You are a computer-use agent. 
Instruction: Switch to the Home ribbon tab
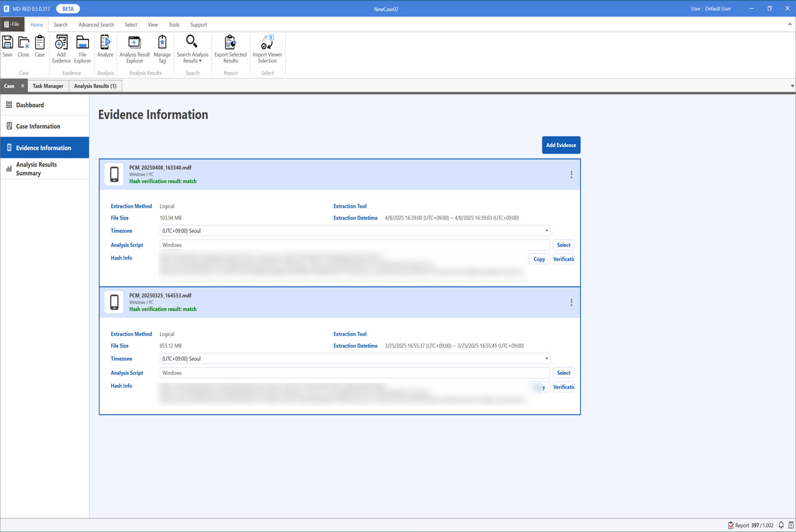(37, 25)
